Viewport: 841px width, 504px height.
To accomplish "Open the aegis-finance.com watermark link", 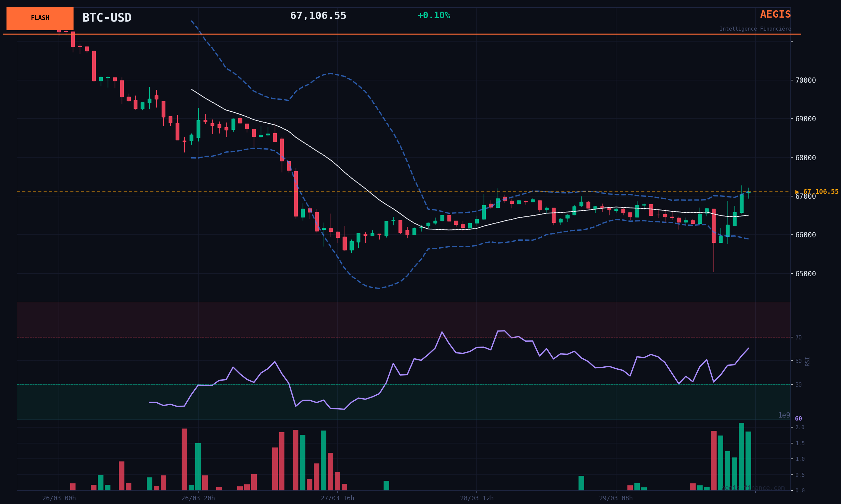I will click(753, 488).
